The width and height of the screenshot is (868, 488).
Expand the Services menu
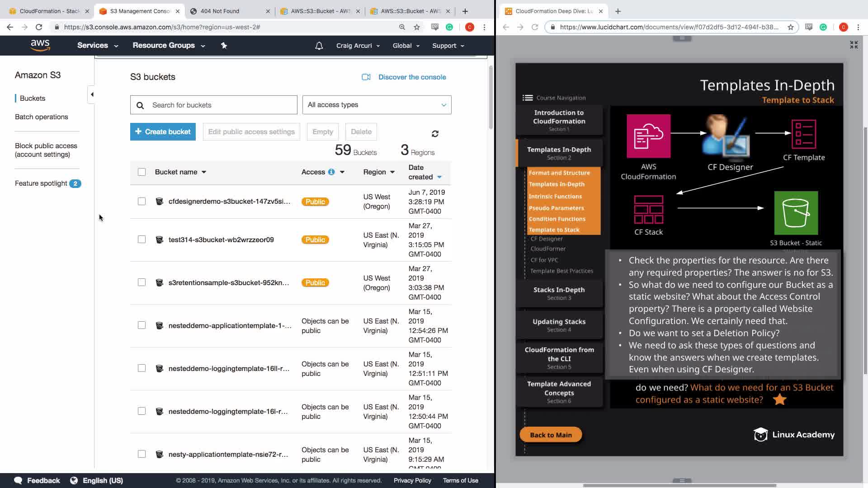point(97,46)
